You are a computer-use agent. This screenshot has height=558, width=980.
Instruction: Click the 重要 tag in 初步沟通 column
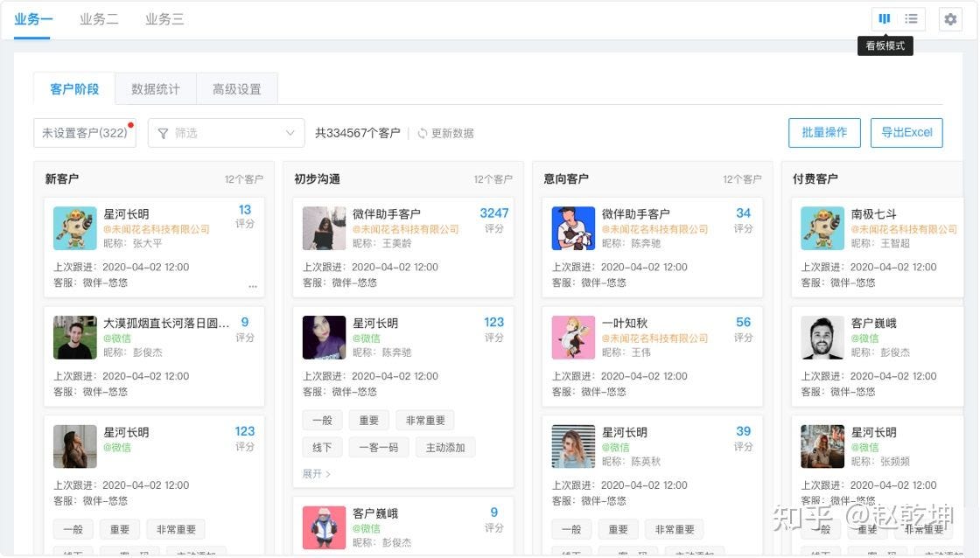[x=368, y=421]
